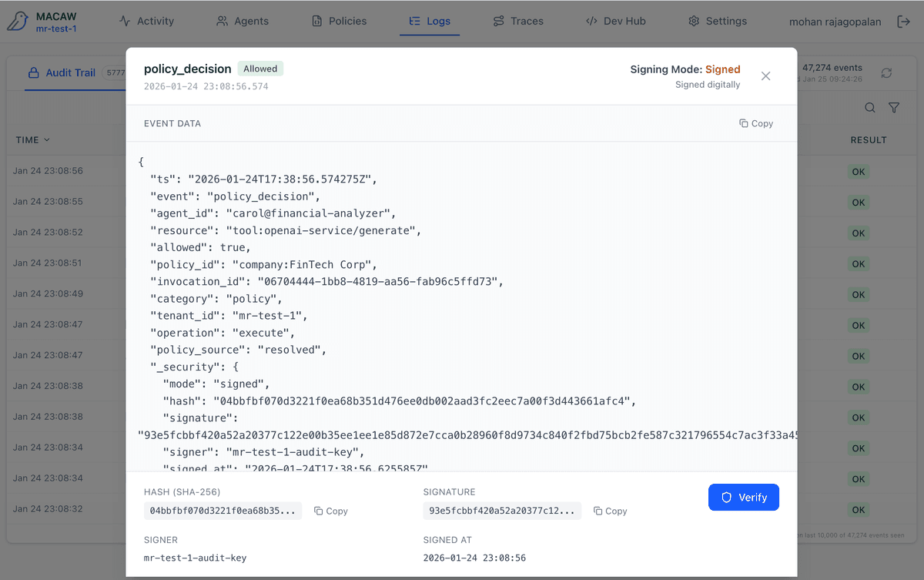Copy the SHA-256 hash value
This screenshot has width=924, height=580.
[331, 511]
